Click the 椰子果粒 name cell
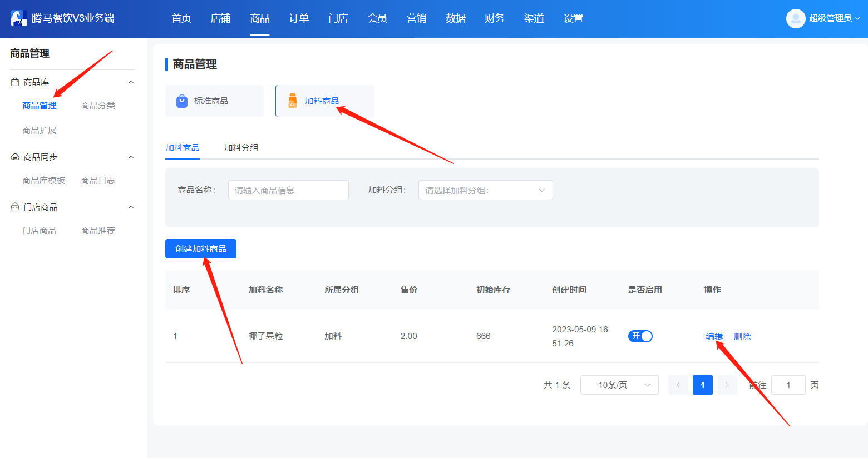The image size is (868, 458). [x=266, y=336]
